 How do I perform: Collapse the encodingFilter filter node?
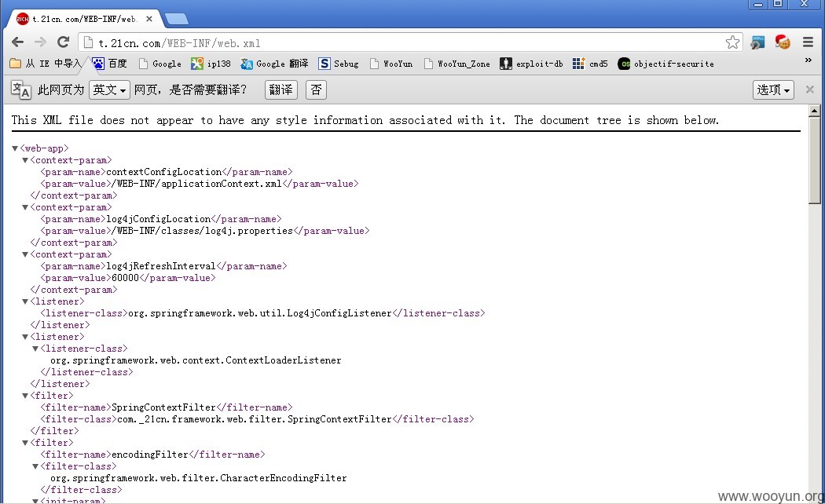point(24,443)
